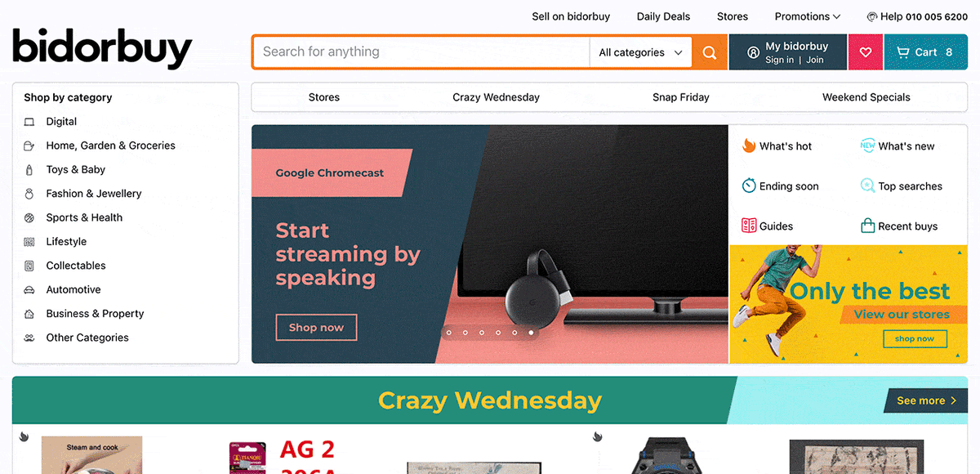Open the Crazy Wednesday tab
Screen dimensions: 980x474
click(x=496, y=97)
